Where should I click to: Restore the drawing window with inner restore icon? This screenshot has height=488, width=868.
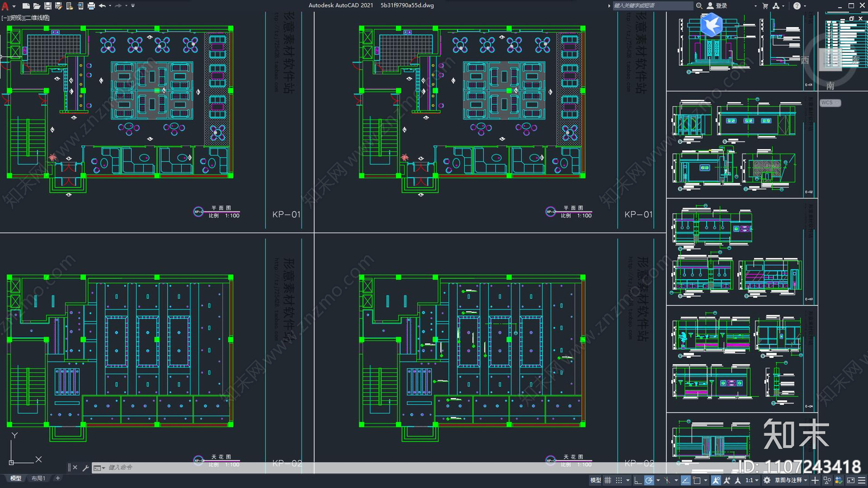pos(852,18)
